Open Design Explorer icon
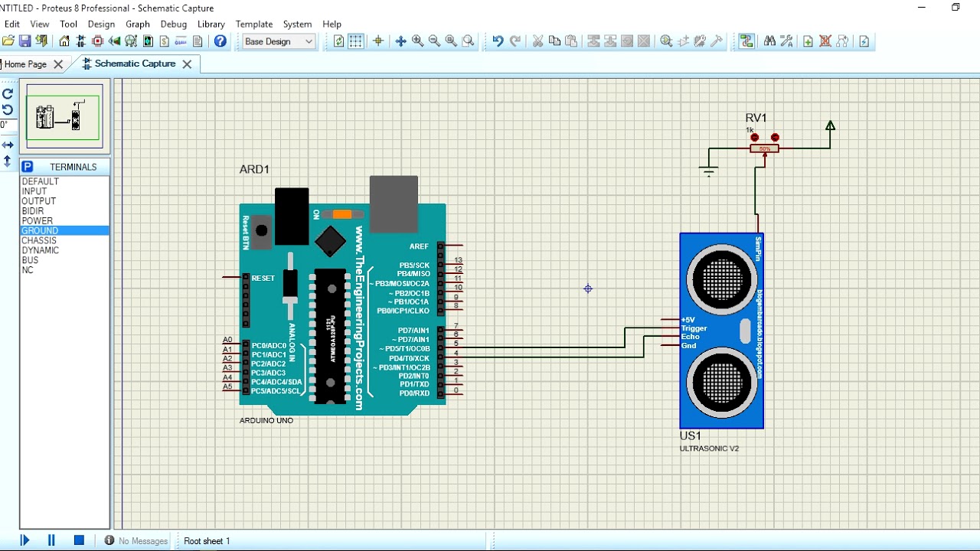This screenshot has width=980, height=551. [x=149, y=41]
